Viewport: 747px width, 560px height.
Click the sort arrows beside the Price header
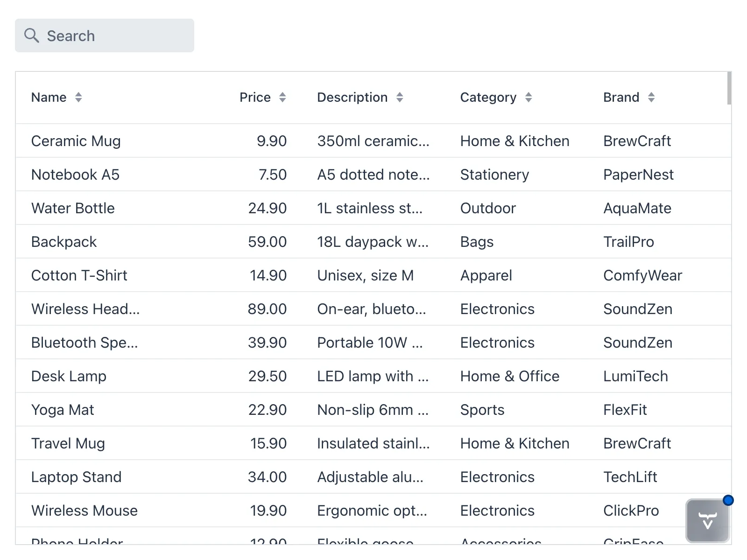tap(282, 97)
